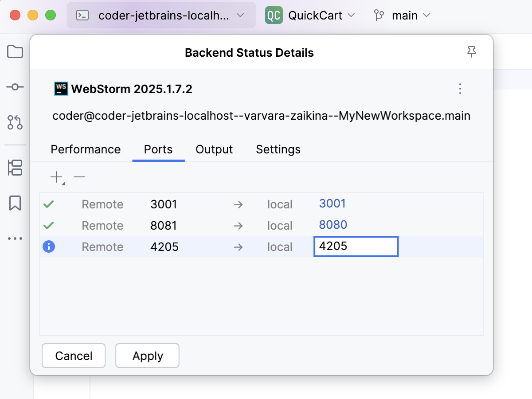
Task: Select remote port 3001 cell
Action: point(164,204)
